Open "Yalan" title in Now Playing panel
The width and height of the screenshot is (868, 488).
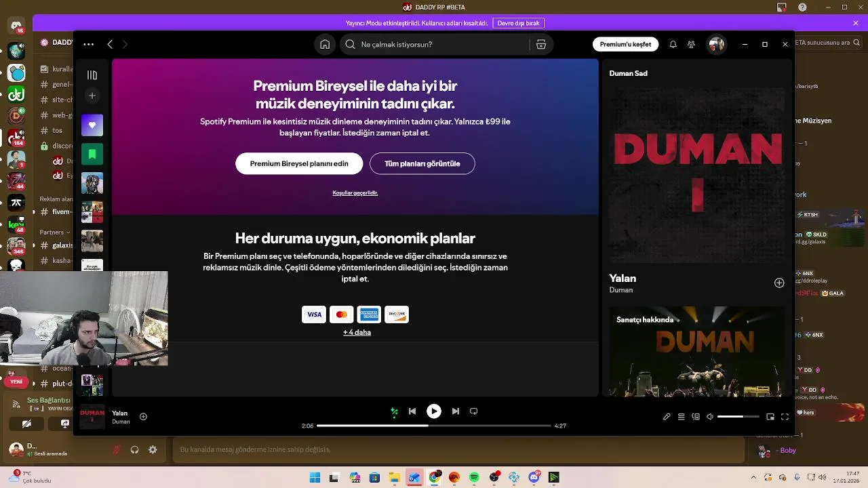[623, 278]
